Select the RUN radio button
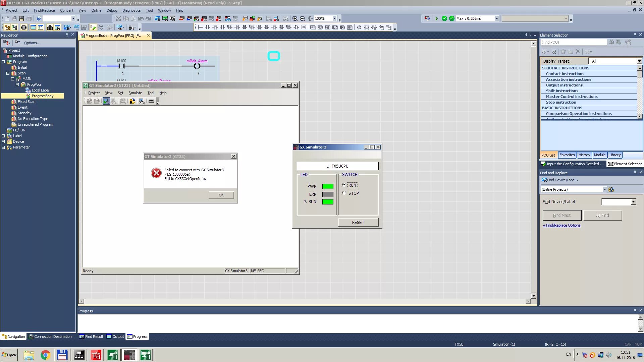644x362 pixels. 344,185
